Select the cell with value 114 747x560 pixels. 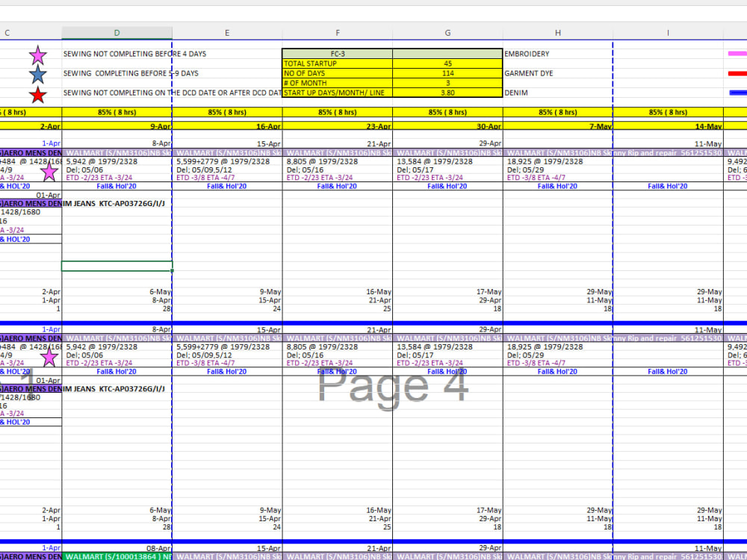click(447, 73)
